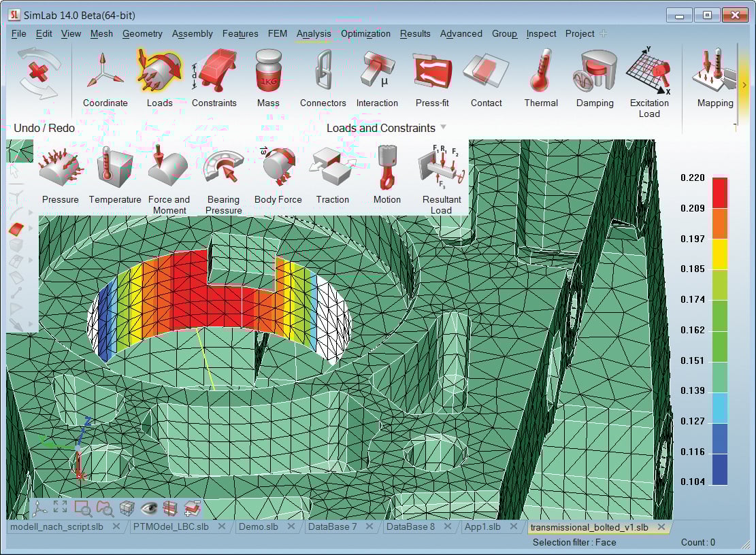Image resolution: width=756 pixels, height=555 pixels.
Task: Toggle the edge selection filter curve
Action: (16, 212)
